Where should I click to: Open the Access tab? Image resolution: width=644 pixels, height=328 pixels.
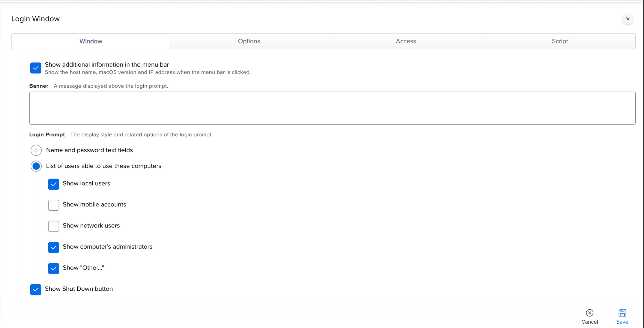click(x=406, y=41)
